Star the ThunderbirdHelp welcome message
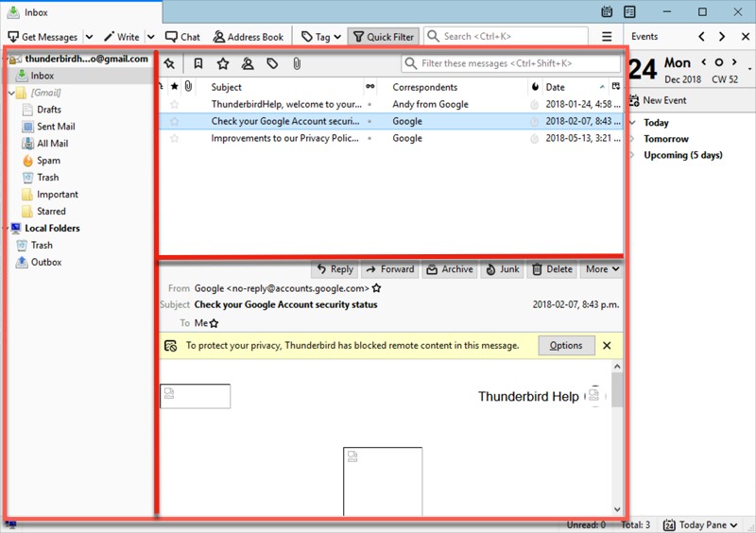 pyautogui.click(x=175, y=104)
